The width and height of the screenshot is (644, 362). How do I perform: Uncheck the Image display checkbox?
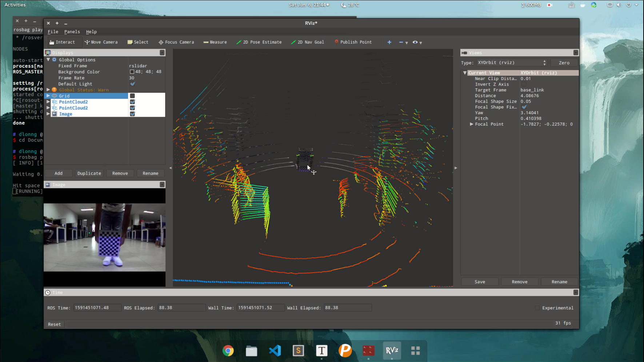tap(132, 114)
